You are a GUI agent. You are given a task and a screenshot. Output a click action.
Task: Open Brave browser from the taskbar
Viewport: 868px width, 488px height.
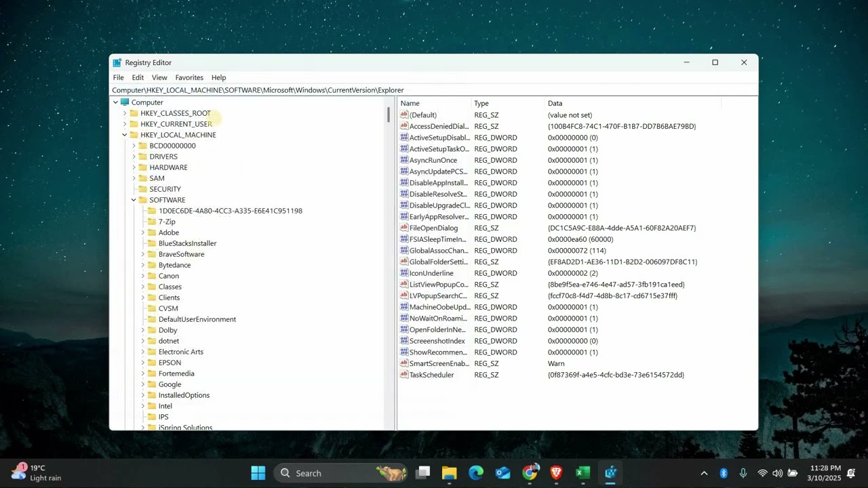(x=556, y=473)
